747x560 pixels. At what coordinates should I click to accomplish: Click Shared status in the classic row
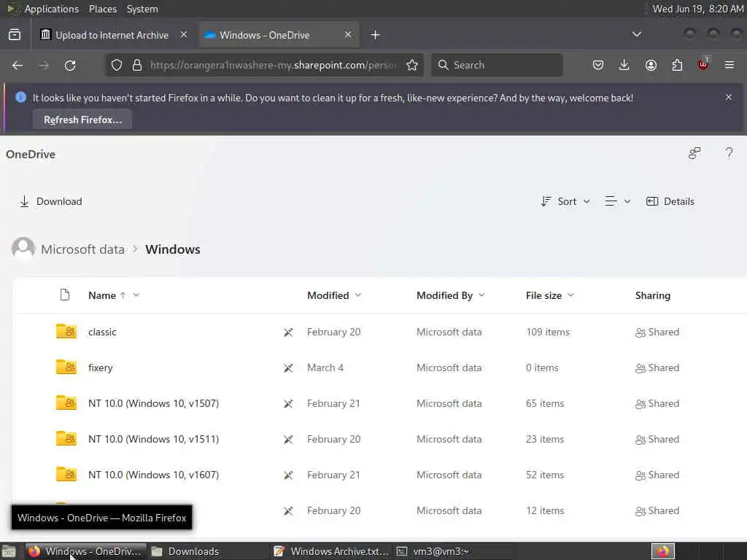coord(657,332)
